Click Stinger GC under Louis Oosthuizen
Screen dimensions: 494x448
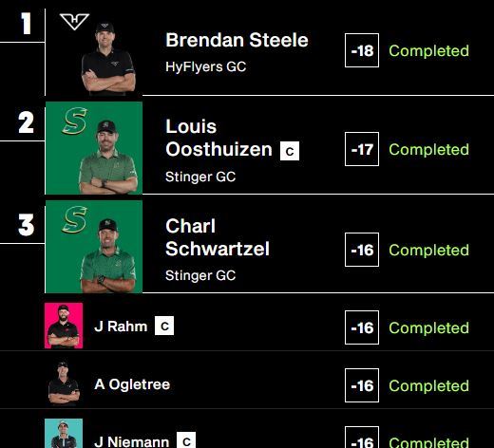pos(200,177)
